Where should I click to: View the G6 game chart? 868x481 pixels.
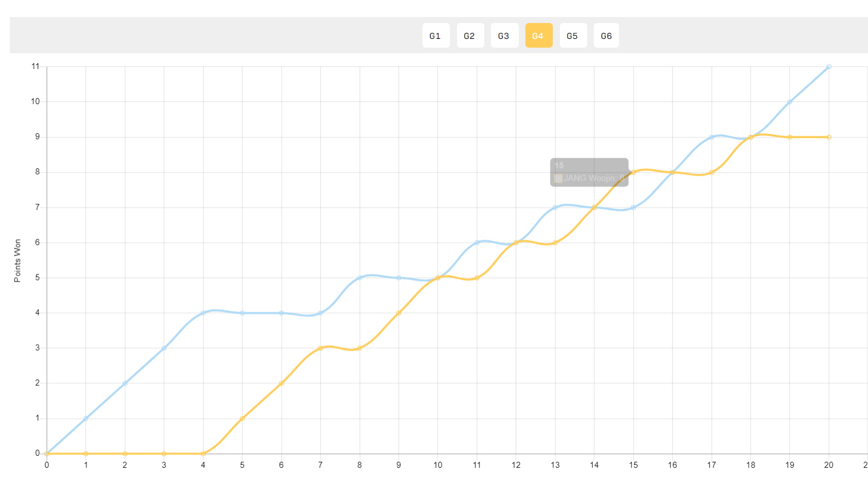click(606, 36)
